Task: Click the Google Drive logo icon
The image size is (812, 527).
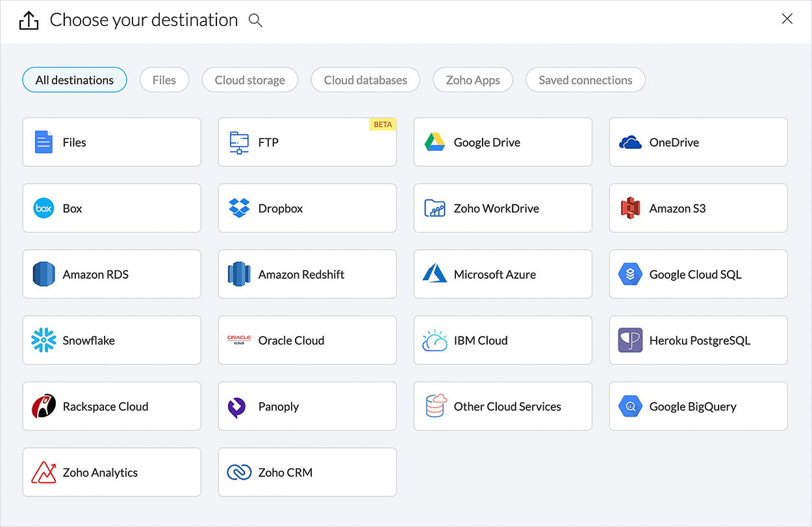Action: point(434,142)
